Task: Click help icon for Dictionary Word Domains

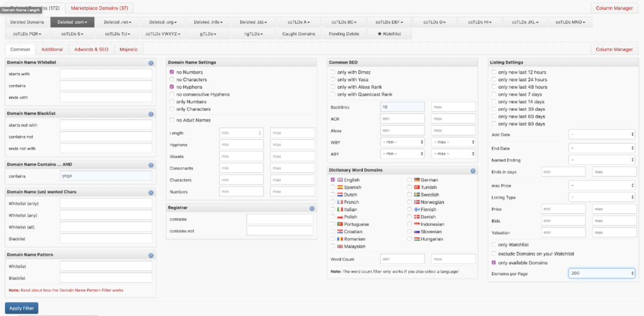Action: [x=473, y=171]
